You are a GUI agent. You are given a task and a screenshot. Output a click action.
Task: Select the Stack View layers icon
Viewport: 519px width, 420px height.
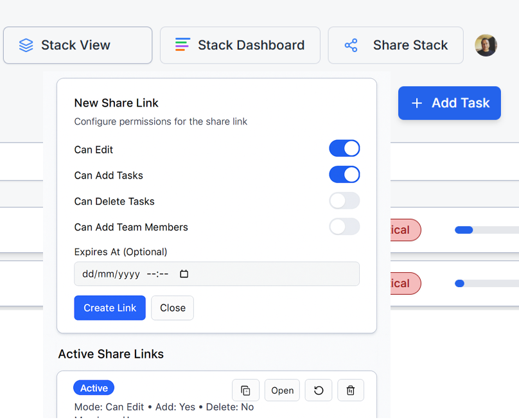pyautogui.click(x=26, y=45)
